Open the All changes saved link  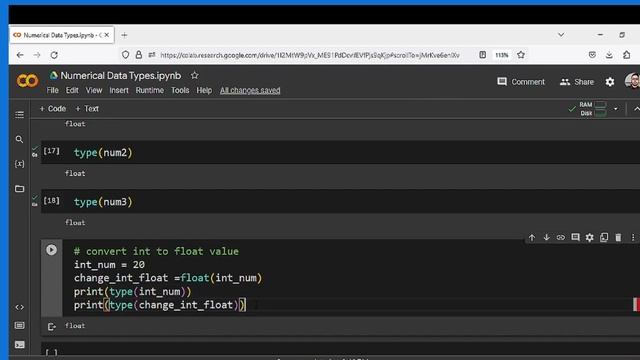tap(250, 90)
